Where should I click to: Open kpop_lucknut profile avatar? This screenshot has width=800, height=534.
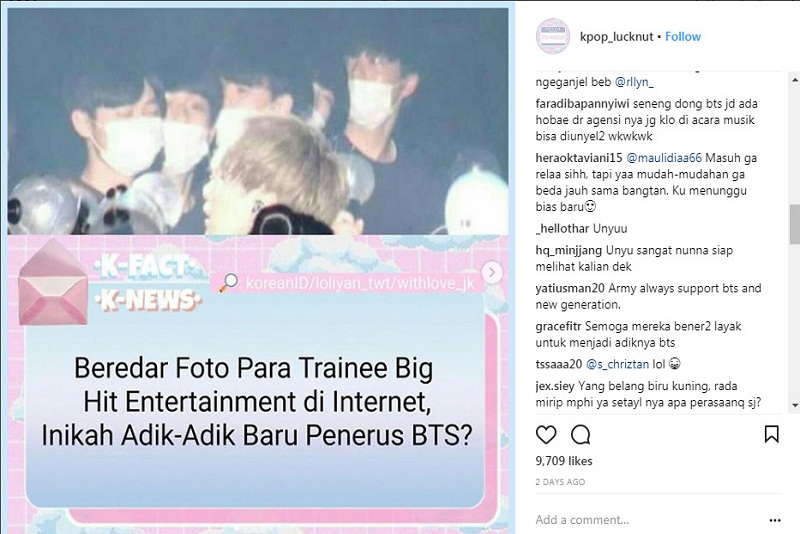coord(553,36)
